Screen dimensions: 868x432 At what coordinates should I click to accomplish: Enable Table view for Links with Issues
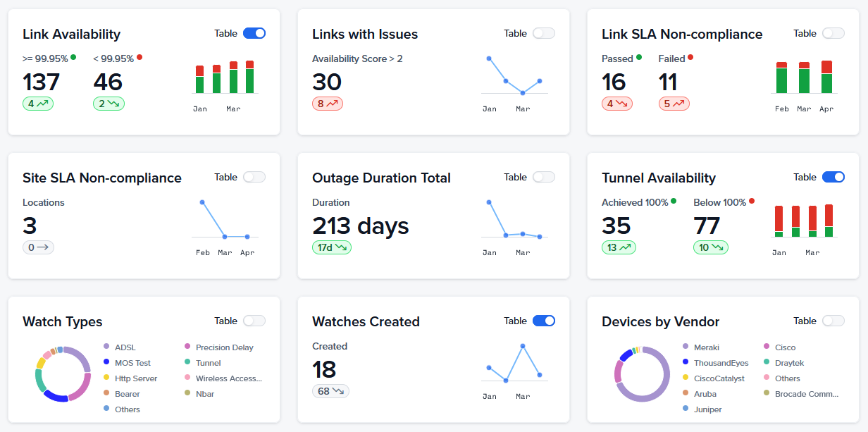[544, 33]
